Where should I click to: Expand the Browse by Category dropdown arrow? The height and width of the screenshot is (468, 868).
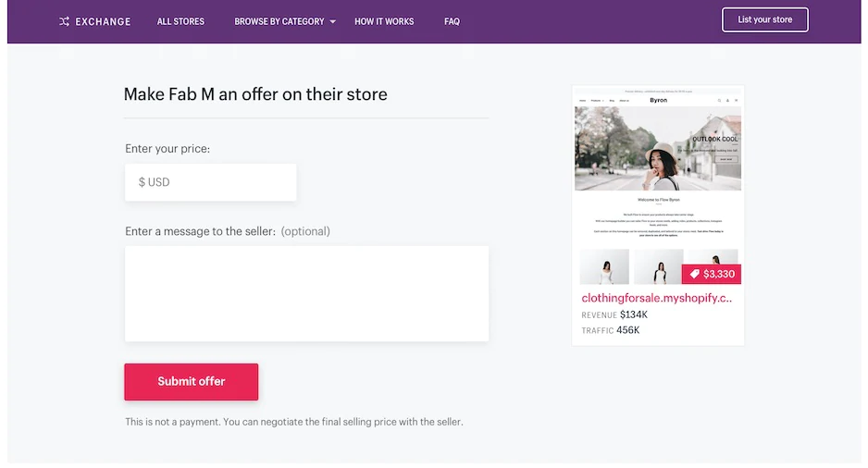click(333, 21)
